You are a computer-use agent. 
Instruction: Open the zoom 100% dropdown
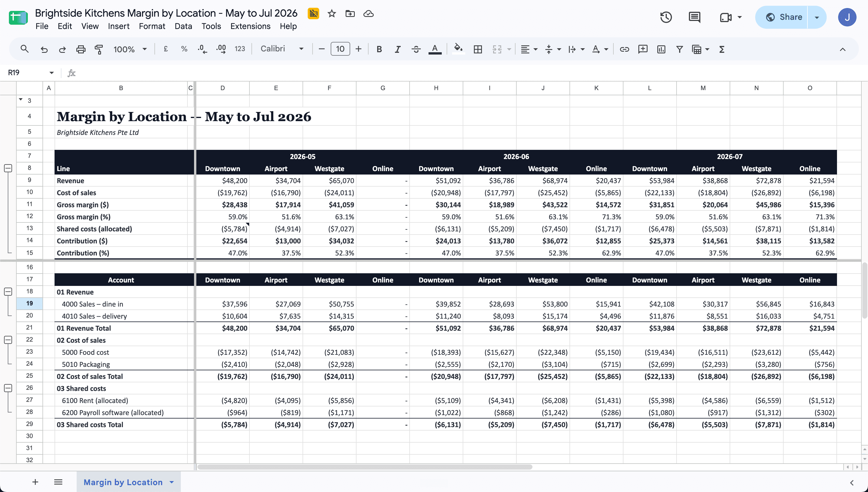coord(130,49)
